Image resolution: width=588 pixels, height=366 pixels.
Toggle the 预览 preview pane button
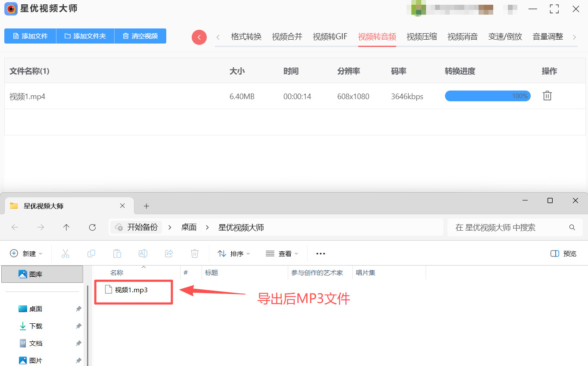click(563, 253)
